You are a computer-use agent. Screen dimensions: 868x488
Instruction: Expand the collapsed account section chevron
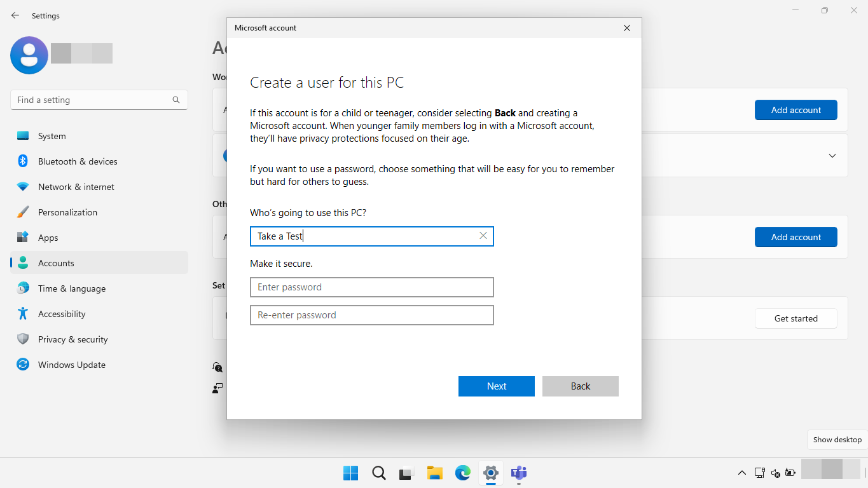click(832, 156)
